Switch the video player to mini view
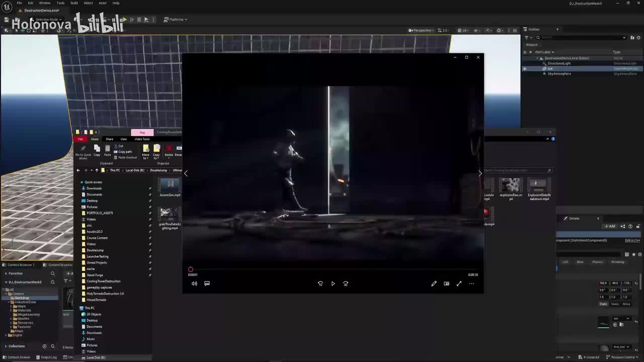Screen dimensions: 644x362 446,284
